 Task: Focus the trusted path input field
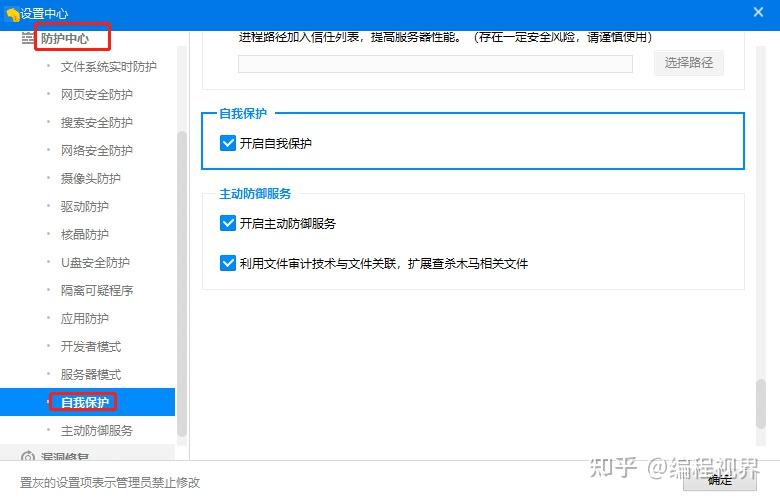click(435, 64)
